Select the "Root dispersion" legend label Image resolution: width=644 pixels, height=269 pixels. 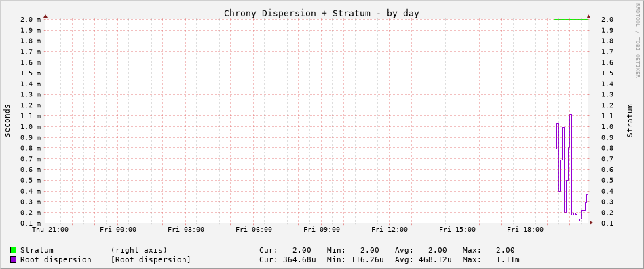(x=56, y=260)
